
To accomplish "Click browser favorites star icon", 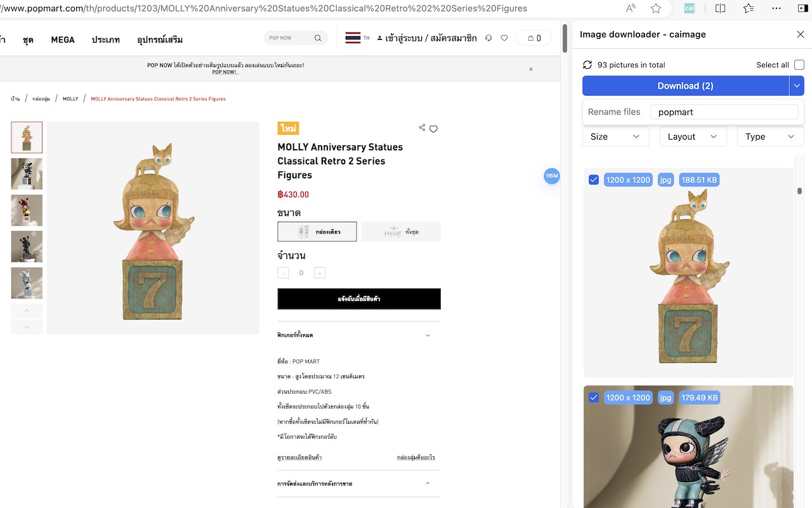I will pyautogui.click(x=656, y=8).
